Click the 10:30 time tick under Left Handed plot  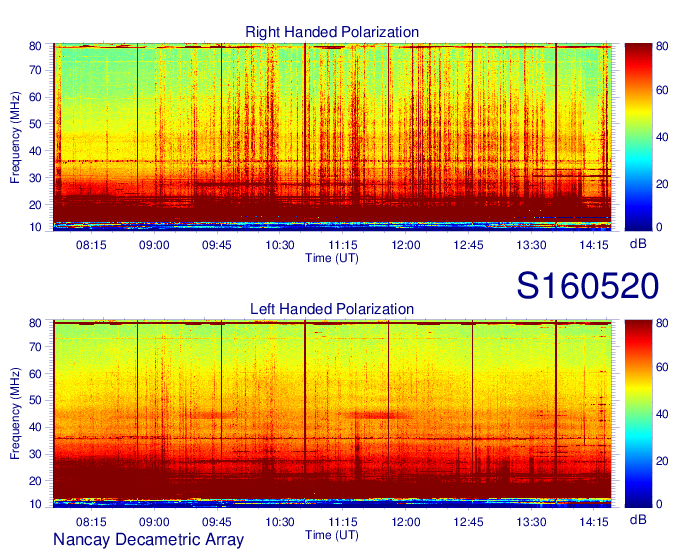280,522
